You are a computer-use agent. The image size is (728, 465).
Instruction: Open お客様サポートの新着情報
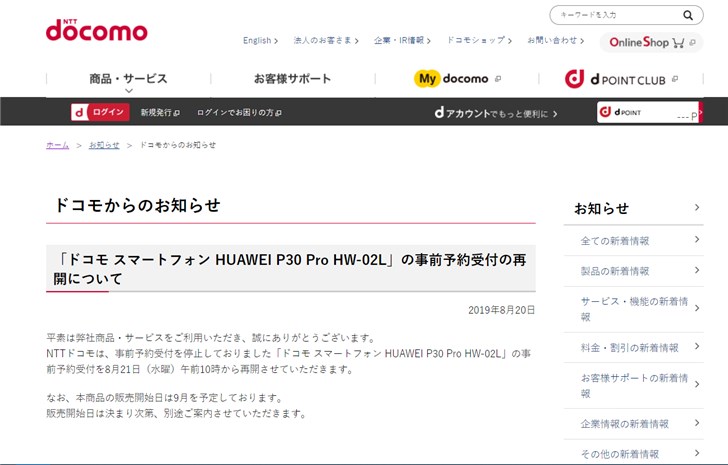point(634,386)
